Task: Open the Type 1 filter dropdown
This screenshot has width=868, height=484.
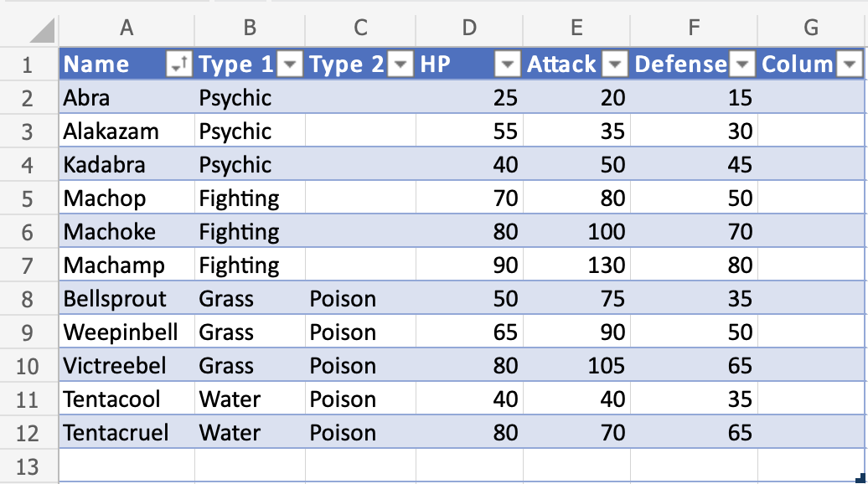Action: (291, 64)
